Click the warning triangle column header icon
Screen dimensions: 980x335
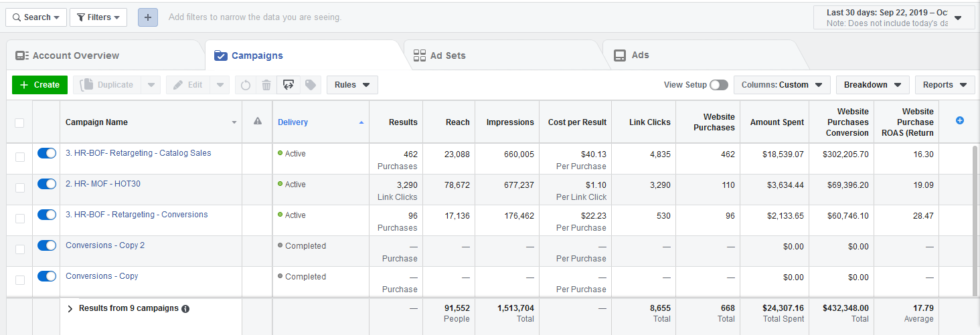click(258, 122)
